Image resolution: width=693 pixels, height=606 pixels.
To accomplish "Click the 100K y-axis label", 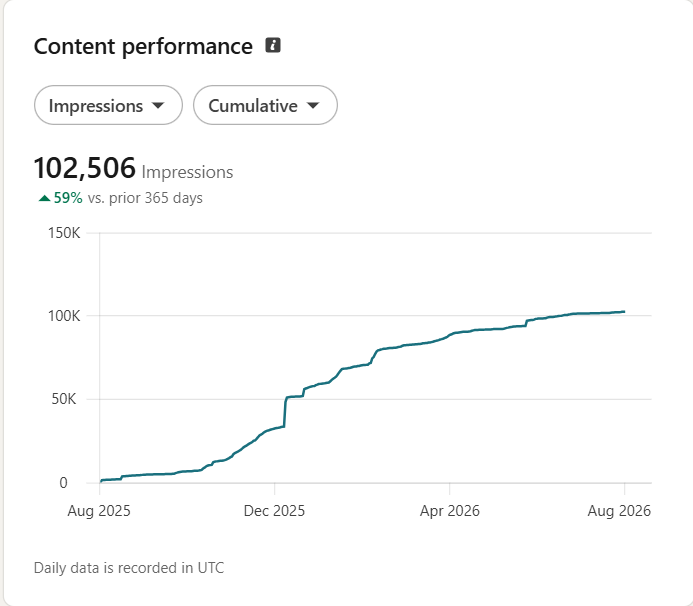I will click(x=64, y=316).
